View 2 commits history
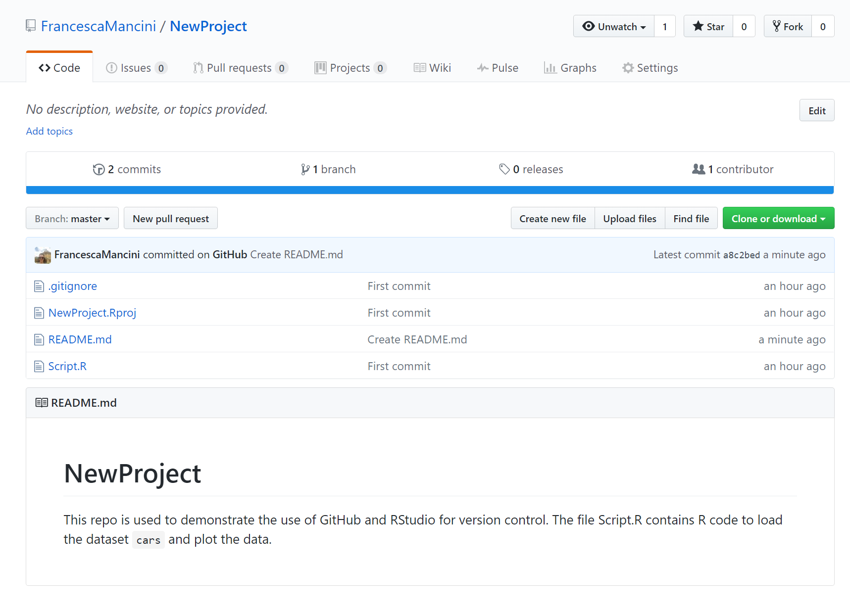This screenshot has width=850, height=616. (127, 169)
